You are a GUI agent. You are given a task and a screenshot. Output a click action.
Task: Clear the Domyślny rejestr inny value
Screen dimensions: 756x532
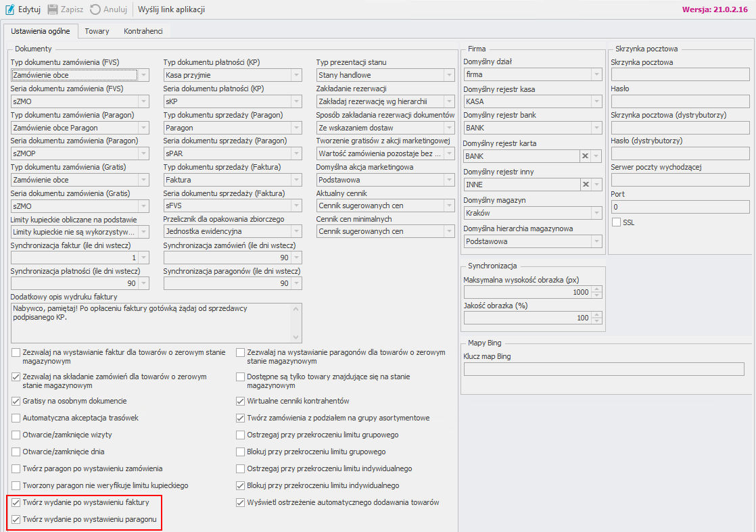[586, 185]
